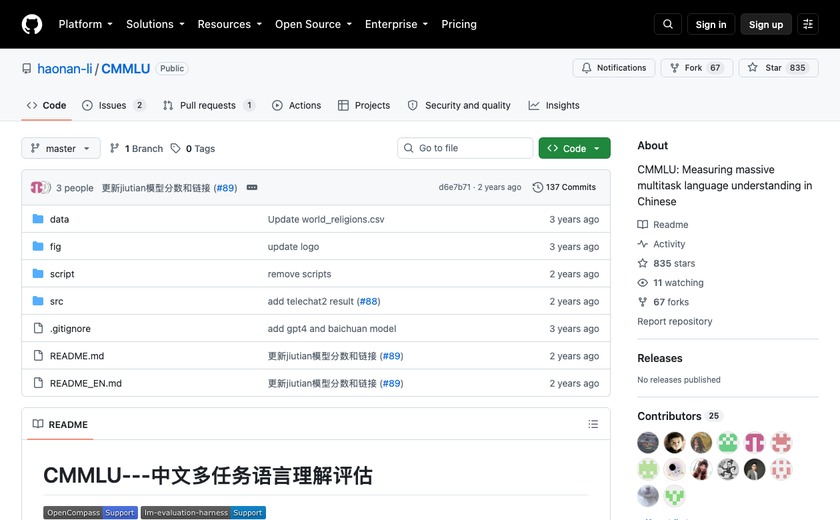
Task: Open the first contributor avatar
Action: (648, 442)
